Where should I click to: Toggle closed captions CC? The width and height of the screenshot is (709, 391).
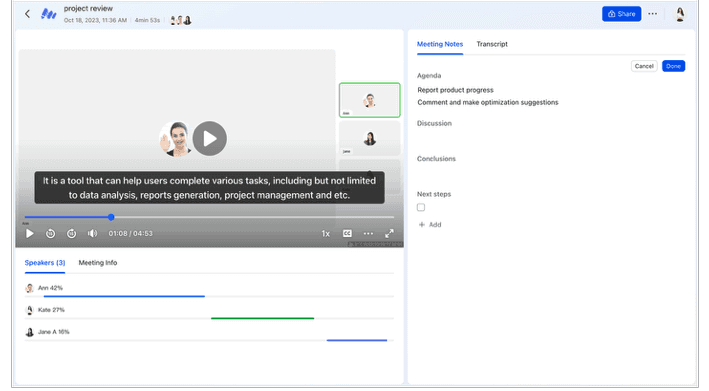pyautogui.click(x=347, y=233)
